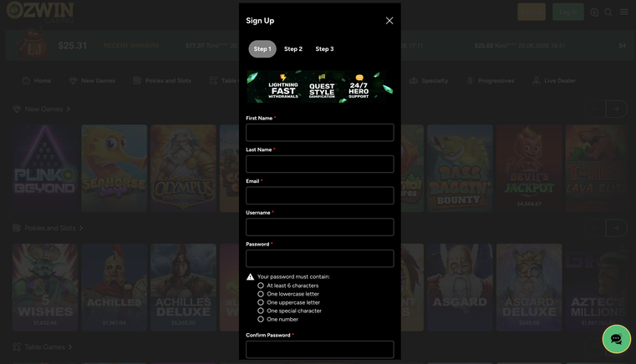Open Achilles Deluxe game thumbnail
The image size is (636, 364).
(x=183, y=287)
